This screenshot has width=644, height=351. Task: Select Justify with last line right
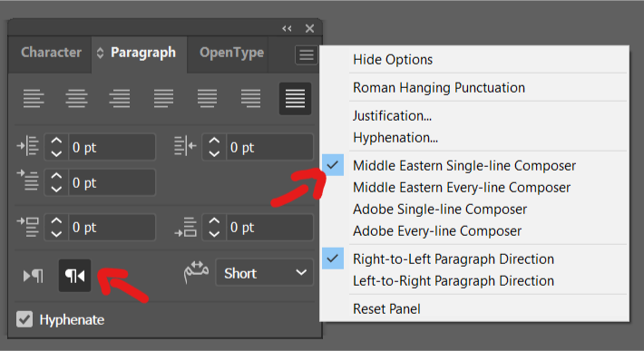[x=250, y=99]
